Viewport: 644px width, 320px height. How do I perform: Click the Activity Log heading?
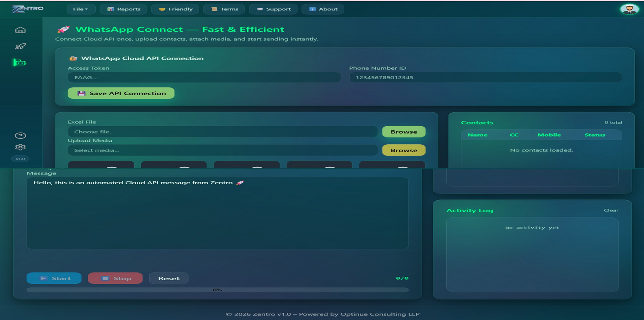pyautogui.click(x=470, y=210)
